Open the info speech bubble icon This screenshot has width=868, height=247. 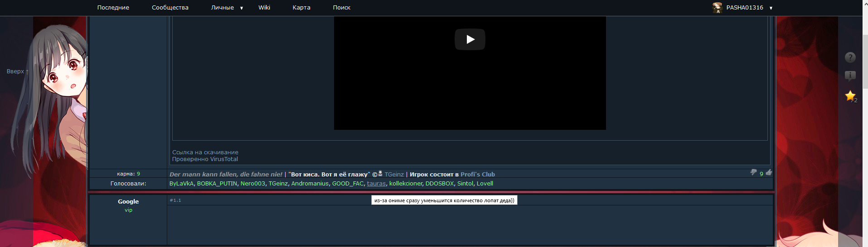[850, 76]
